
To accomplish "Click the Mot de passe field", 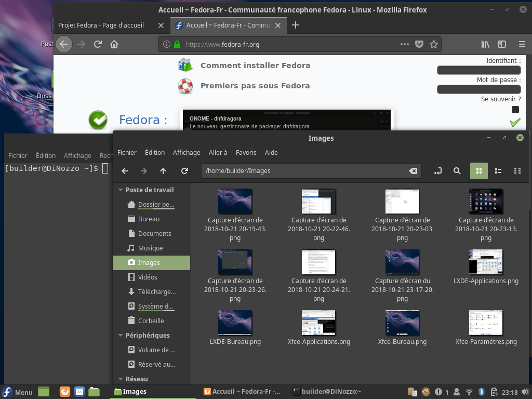I will coord(478,89).
